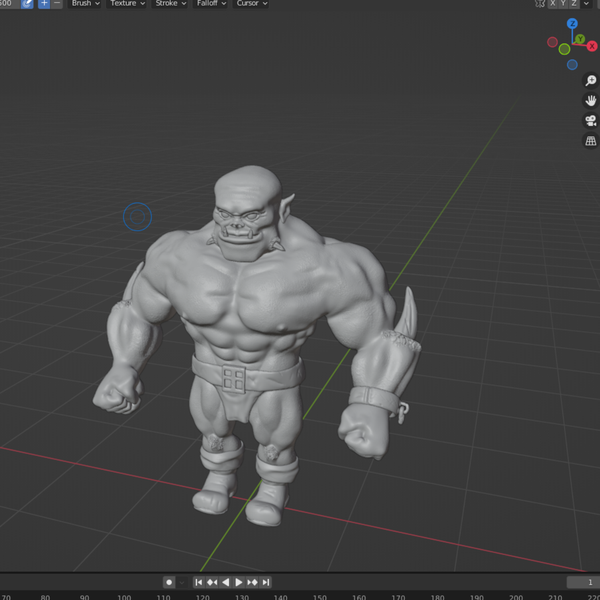Expand the Stroke dropdown
600x600 pixels.
coord(170,4)
